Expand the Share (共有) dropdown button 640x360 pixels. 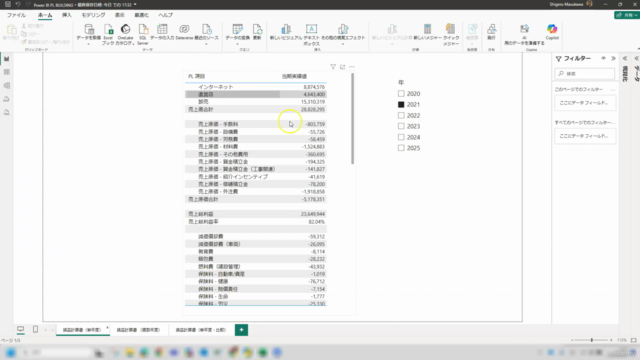click(x=636, y=15)
